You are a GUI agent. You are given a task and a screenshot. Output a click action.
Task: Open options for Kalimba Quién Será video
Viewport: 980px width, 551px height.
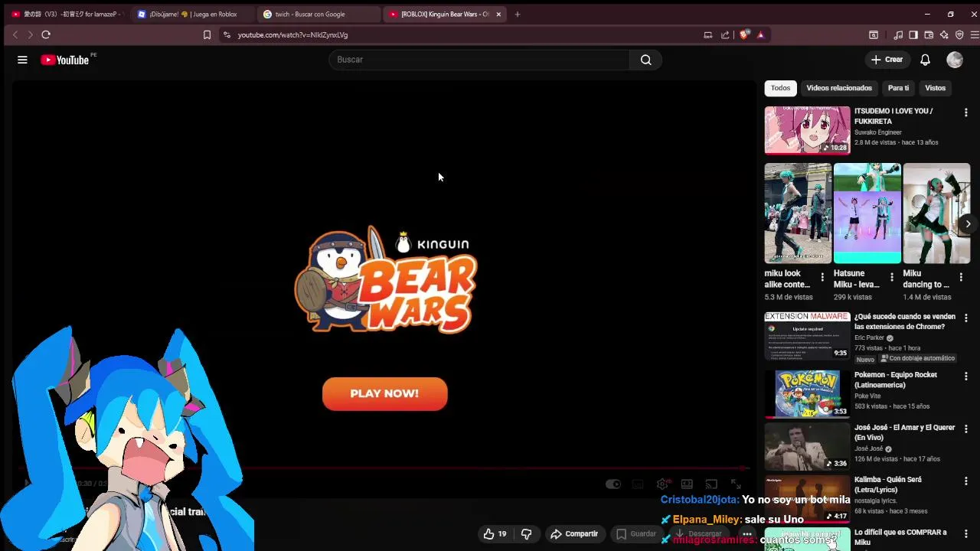point(965,481)
